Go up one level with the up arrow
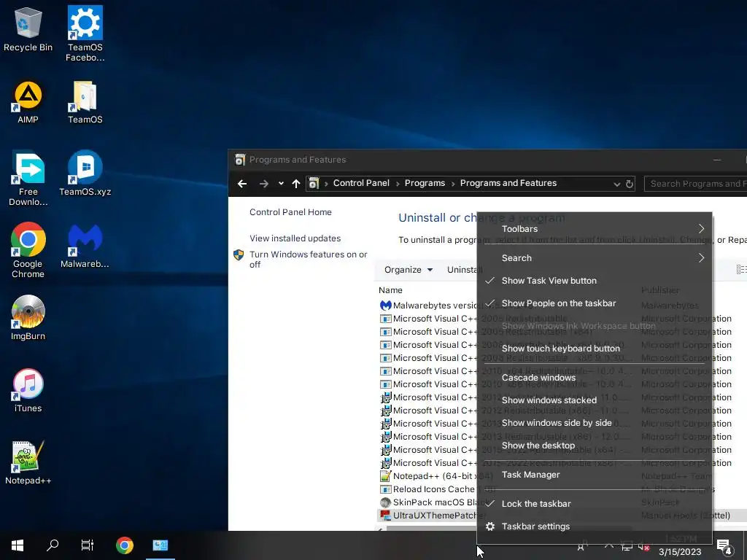 pyautogui.click(x=296, y=183)
